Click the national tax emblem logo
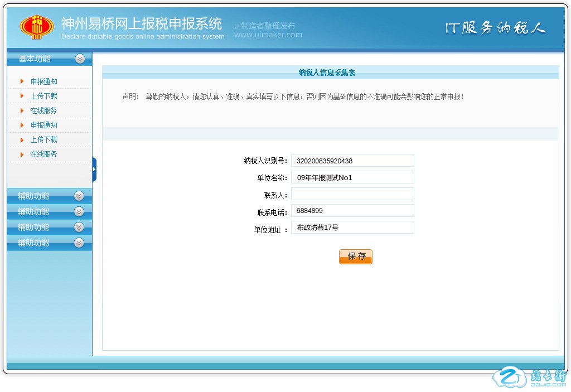Viewport: 571px width, 392px height. [x=37, y=26]
